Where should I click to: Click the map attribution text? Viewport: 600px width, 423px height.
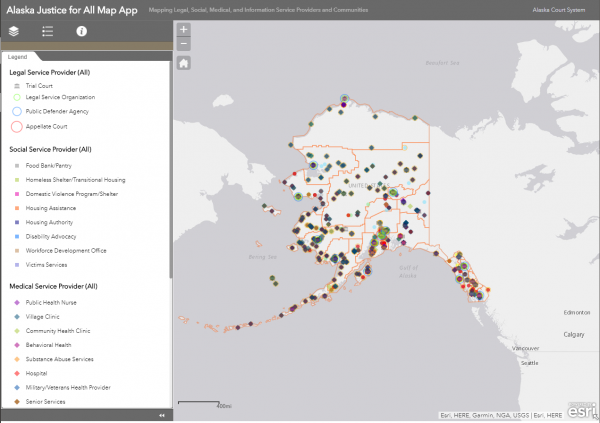[503, 416]
